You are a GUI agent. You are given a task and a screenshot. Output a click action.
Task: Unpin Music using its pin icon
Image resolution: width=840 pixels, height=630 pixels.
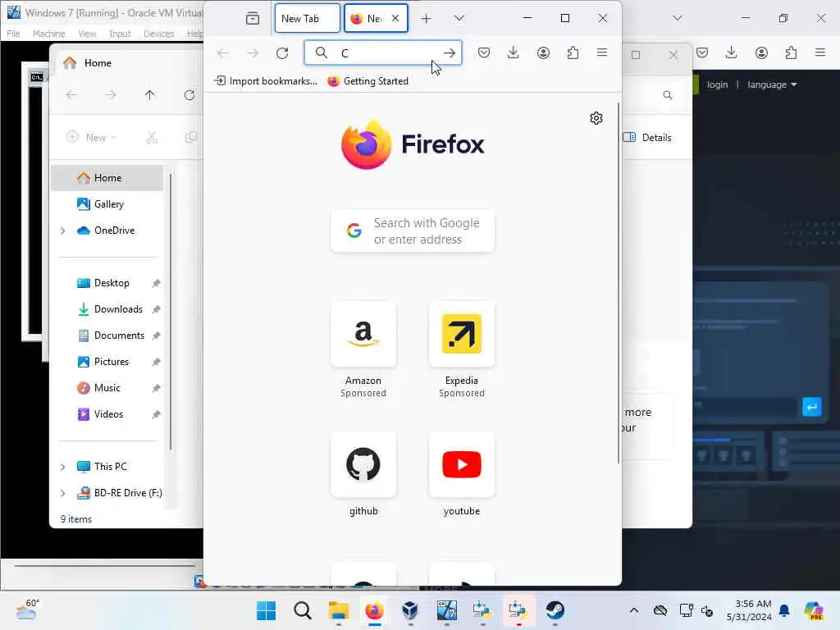156,388
